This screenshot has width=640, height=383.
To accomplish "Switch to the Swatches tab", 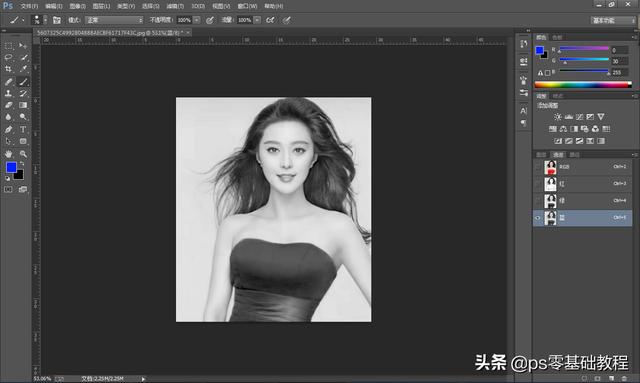I will (557, 37).
